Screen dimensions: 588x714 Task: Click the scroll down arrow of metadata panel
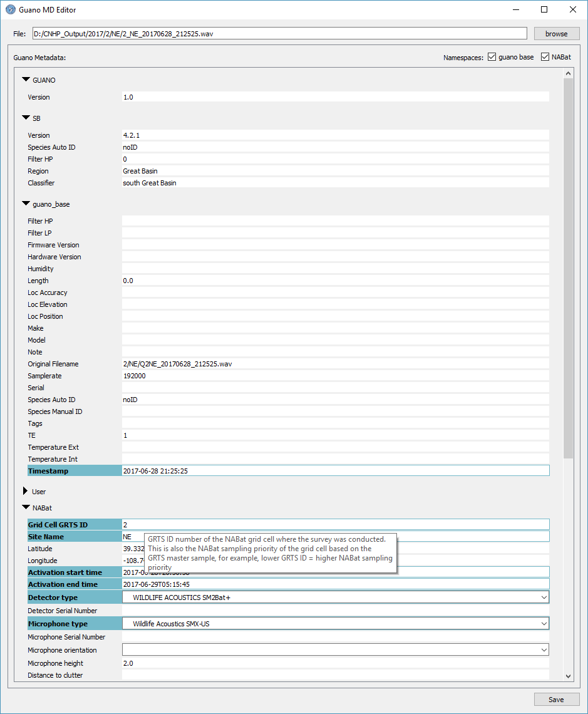click(x=568, y=676)
